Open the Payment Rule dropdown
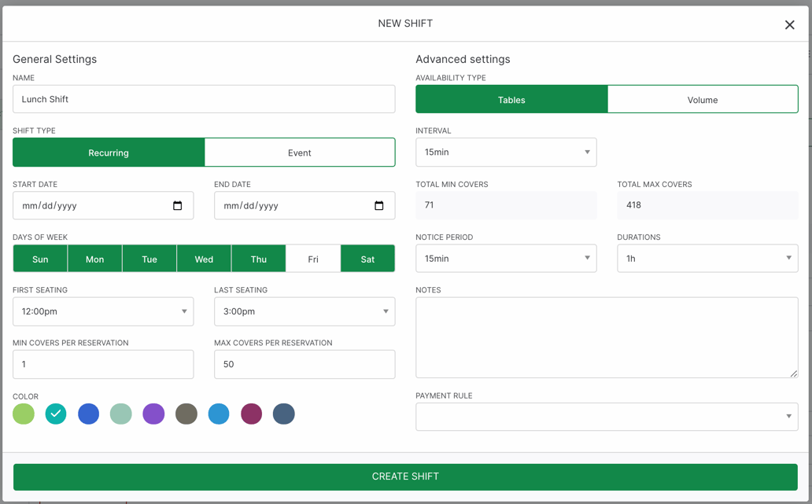The image size is (812, 504). [607, 417]
